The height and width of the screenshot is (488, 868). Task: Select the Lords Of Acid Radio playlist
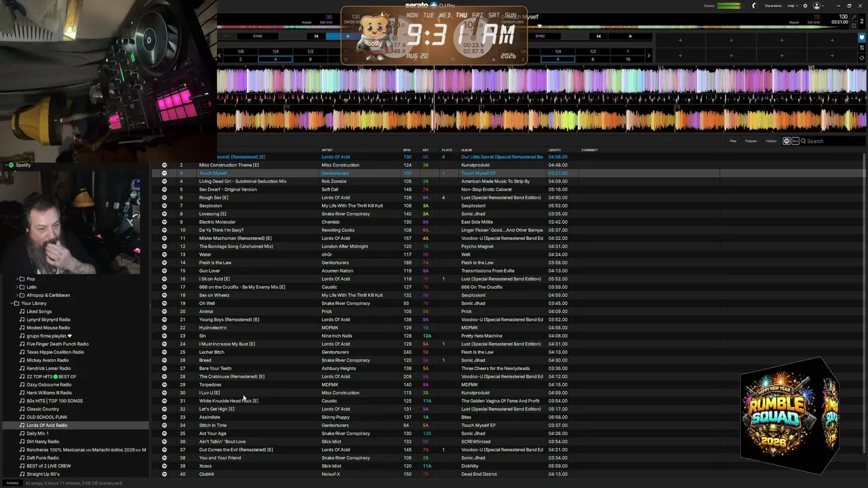47,425
